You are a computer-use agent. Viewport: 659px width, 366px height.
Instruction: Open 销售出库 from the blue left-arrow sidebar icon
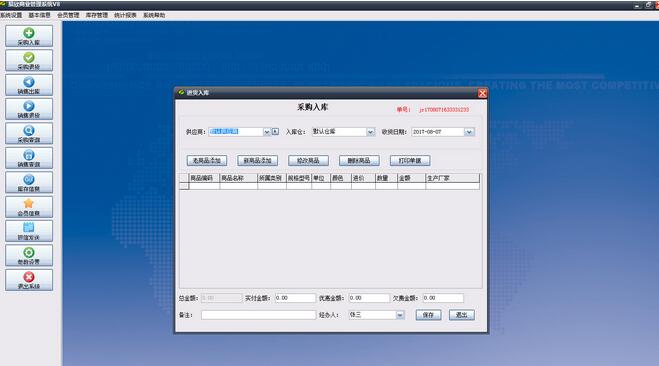click(x=29, y=85)
